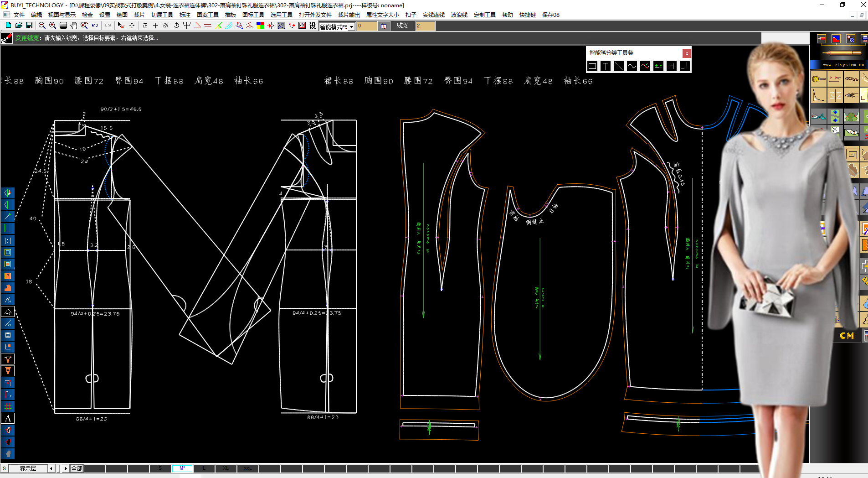This screenshot has height=478, width=868.
Task: Click the text A tool in left sidebar
Action: tap(8, 418)
